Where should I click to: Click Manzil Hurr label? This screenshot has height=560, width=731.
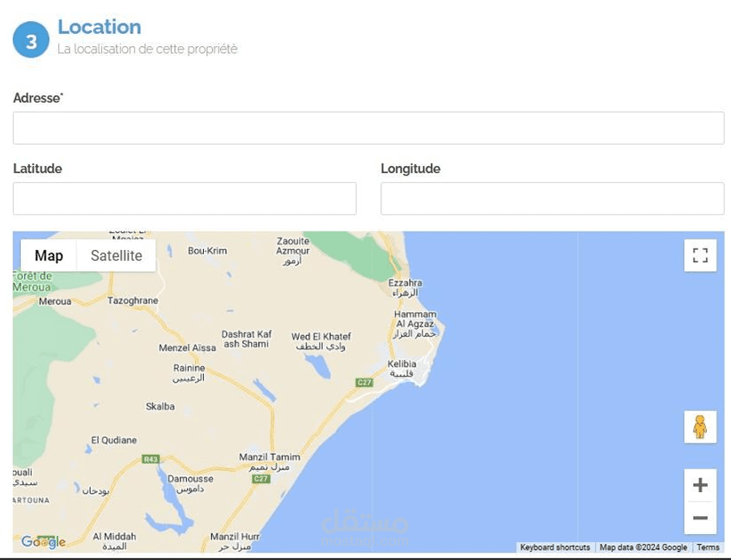point(235,541)
